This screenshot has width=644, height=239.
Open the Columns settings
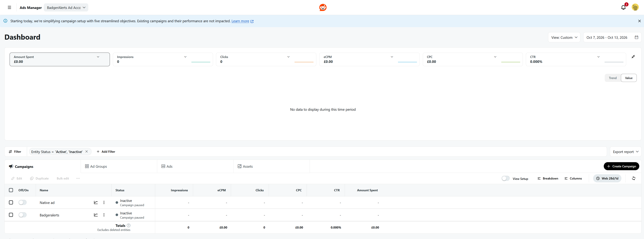[573, 178]
